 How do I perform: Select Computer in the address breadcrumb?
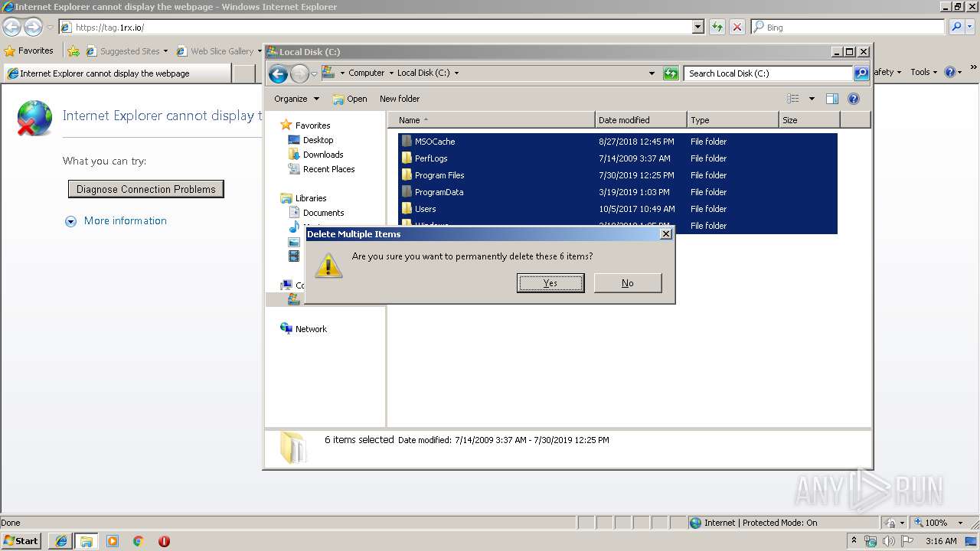tap(366, 73)
